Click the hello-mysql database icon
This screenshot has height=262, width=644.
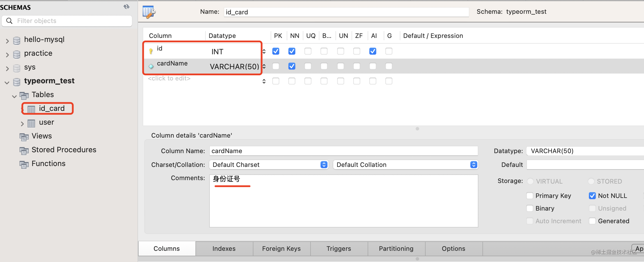(x=17, y=41)
